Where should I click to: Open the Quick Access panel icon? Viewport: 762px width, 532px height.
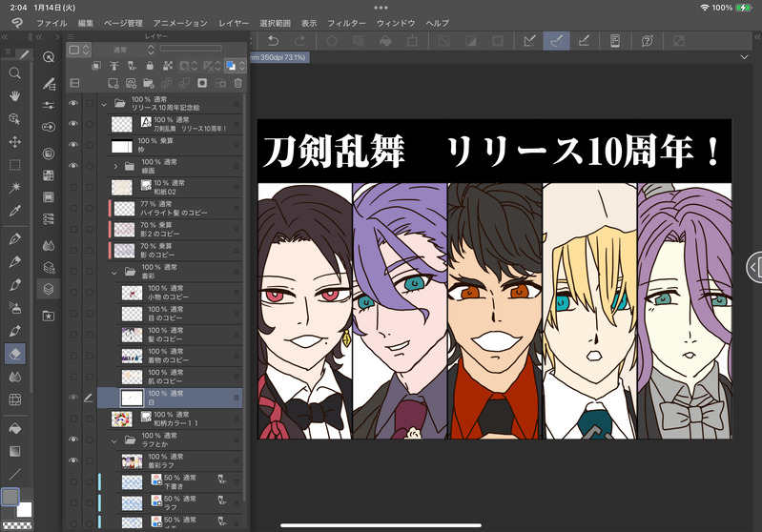tap(48, 57)
